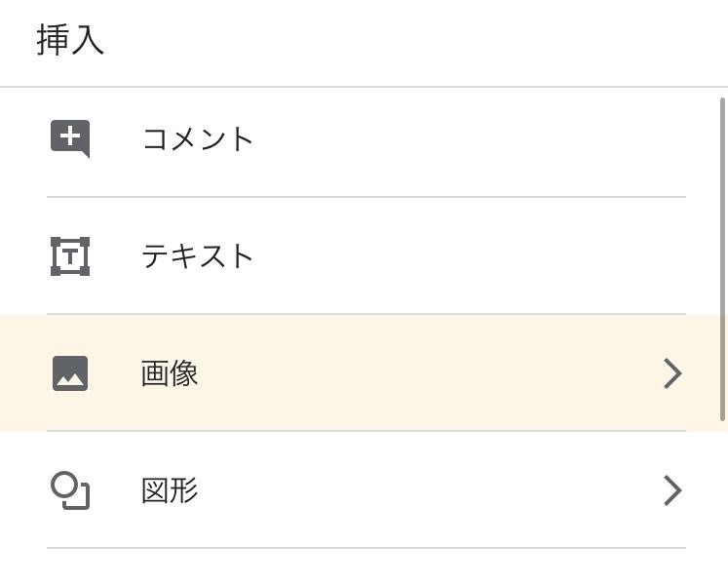Screen dimensions: 728x584
Task: Click the 挿入 panel header title
Action: [x=70, y=41]
